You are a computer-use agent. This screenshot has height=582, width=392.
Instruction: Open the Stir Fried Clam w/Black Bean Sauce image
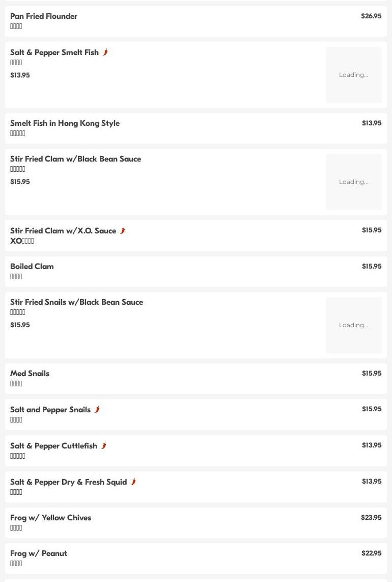point(353,182)
